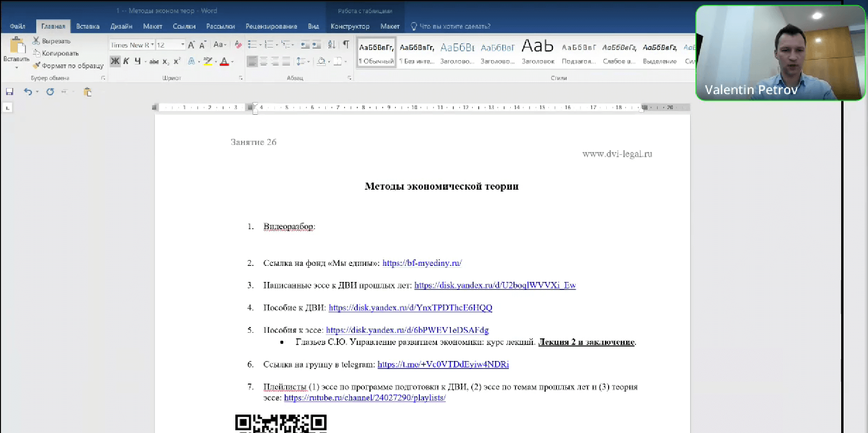Apply subscript formatting icon
Viewport: 868px width, 433px height.
pos(166,61)
